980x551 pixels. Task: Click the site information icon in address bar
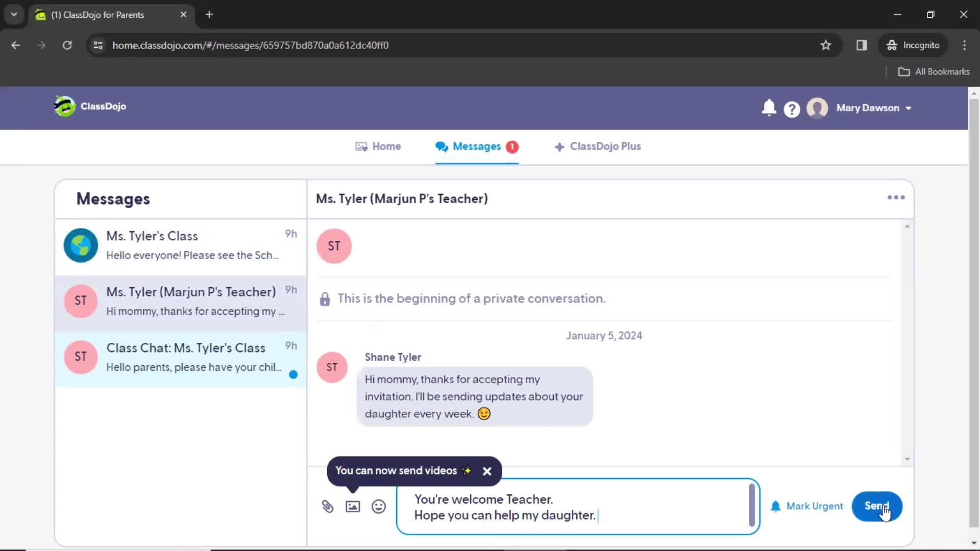tap(98, 45)
